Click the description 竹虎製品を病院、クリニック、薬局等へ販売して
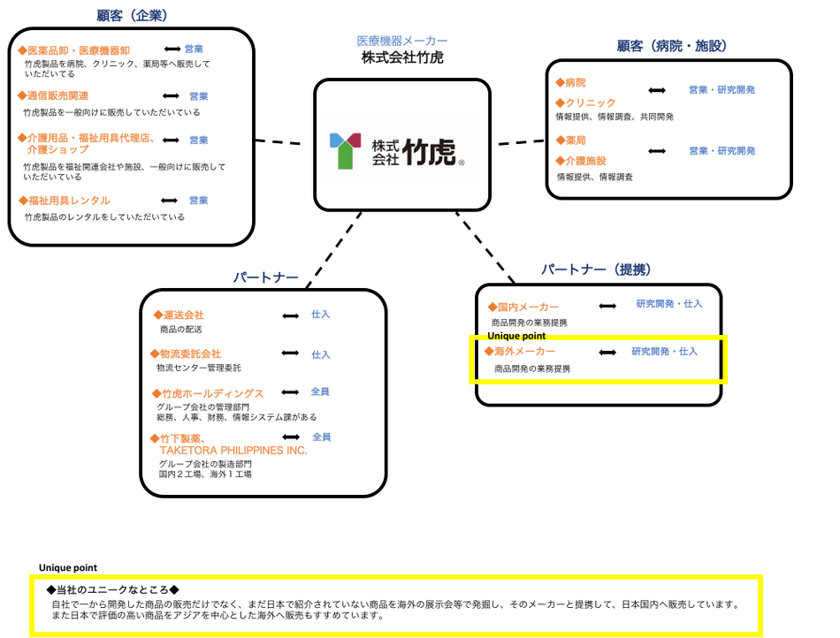 click(x=118, y=65)
